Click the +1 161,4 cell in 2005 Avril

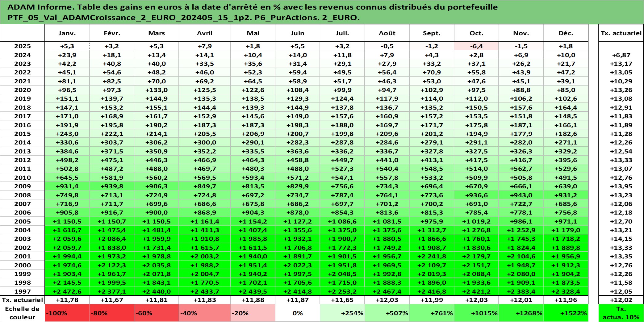point(205,221)
